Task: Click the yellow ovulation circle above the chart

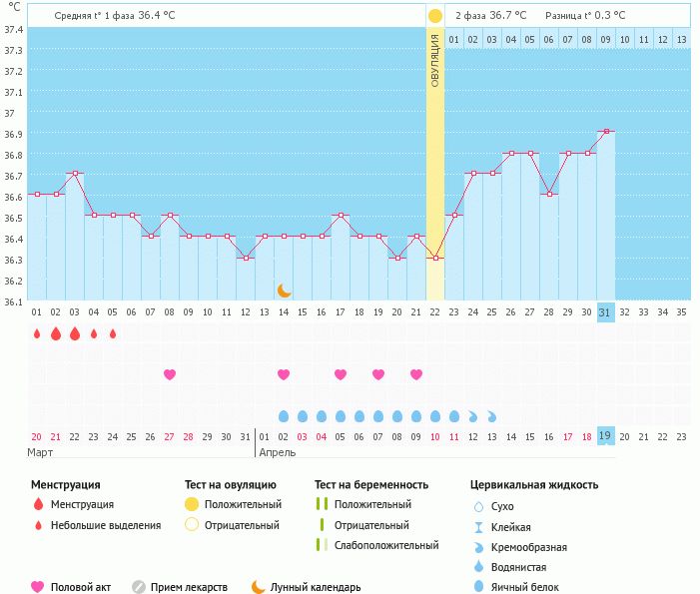Action: point(434,16)
